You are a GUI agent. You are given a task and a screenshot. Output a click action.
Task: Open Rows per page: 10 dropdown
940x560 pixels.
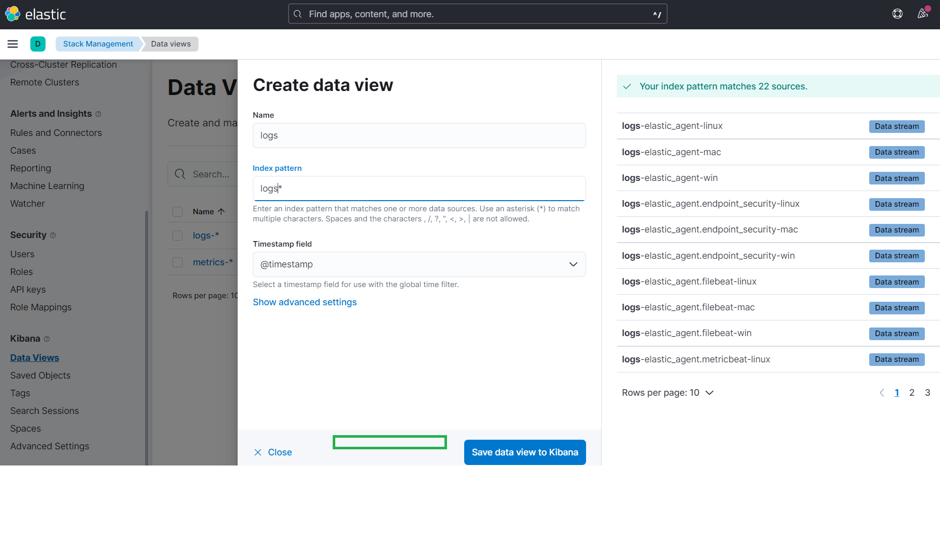click(667, 393)
